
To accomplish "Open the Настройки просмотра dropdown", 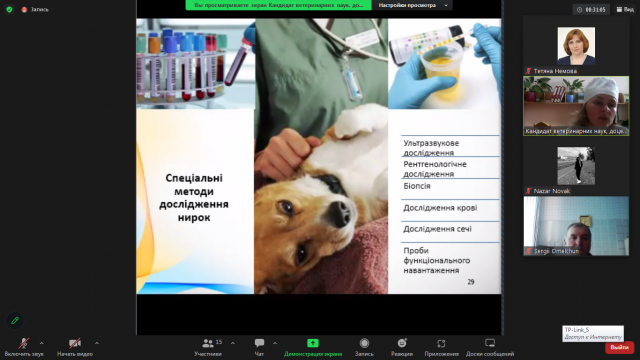I will click(x=413, y=5).
